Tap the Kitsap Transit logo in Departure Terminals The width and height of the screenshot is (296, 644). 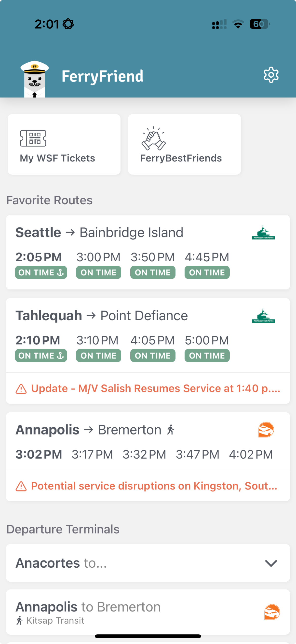click(x=272, y=612)
